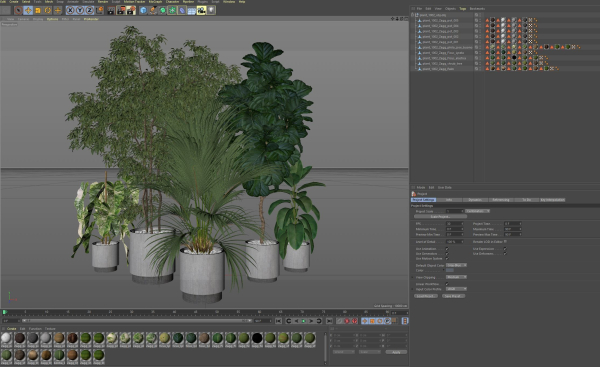The width and height of the screenshot is (600, 367).
Task: Collapse the top-level plant object hierarchy
Action: [413, 15]
